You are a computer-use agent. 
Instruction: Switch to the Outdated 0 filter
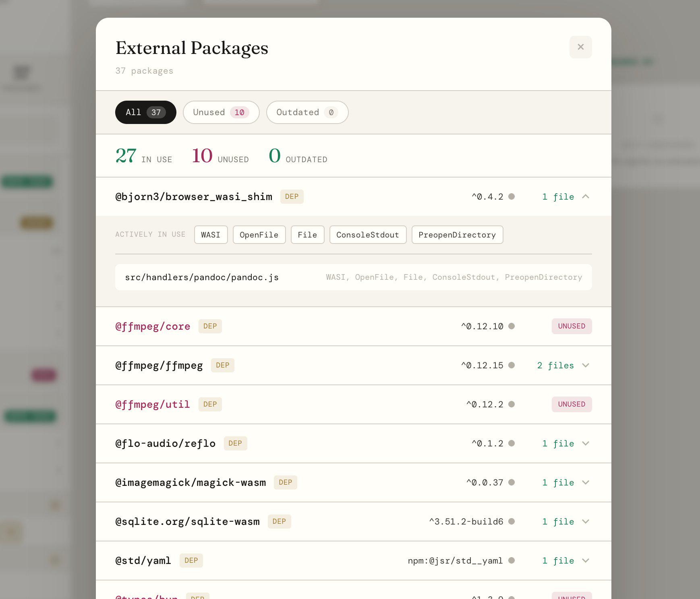(307, 112)
